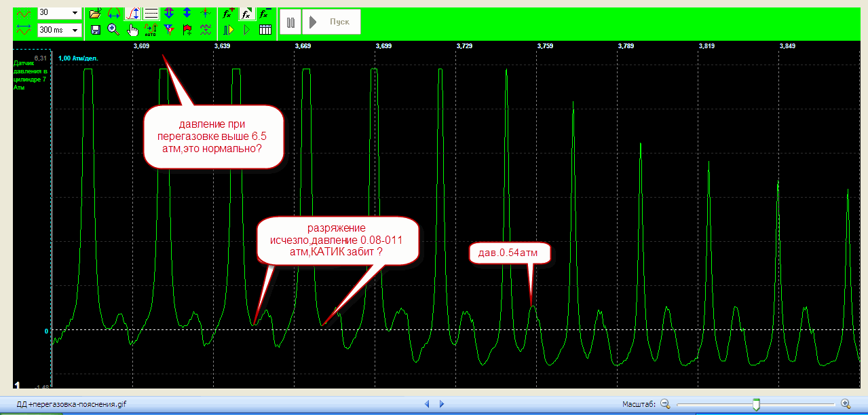The height and width of the screenshot is (415, 868).
Task: Click the 3,849 time axis label
Action: tap(787, 46)
